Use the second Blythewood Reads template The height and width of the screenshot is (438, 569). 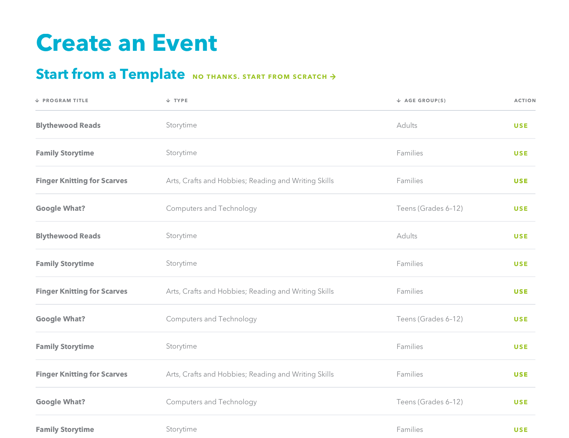click(x=520, y=236)
